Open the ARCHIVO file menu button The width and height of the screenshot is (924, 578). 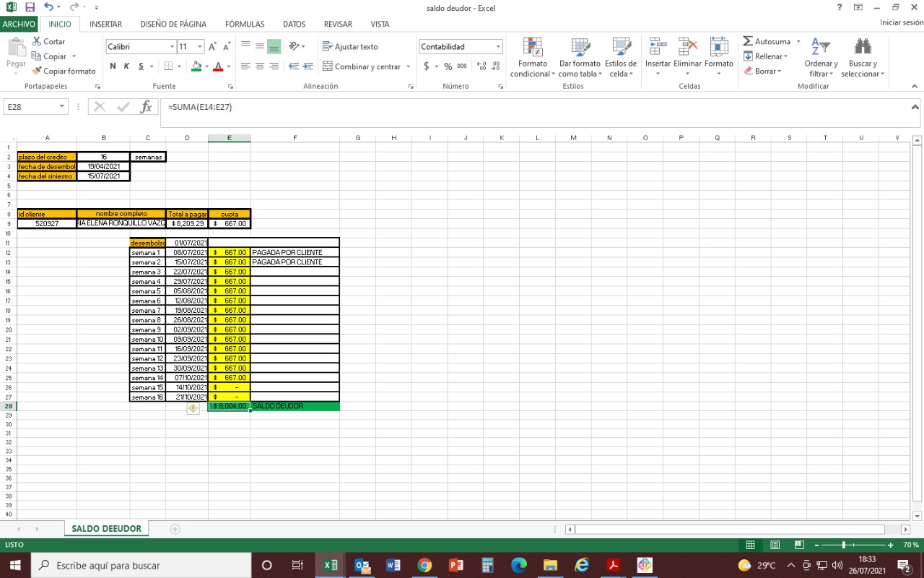click(19, 24)
